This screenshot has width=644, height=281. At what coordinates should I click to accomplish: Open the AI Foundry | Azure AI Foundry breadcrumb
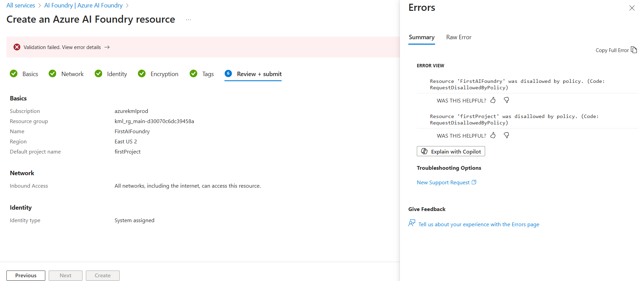point(83,5)
